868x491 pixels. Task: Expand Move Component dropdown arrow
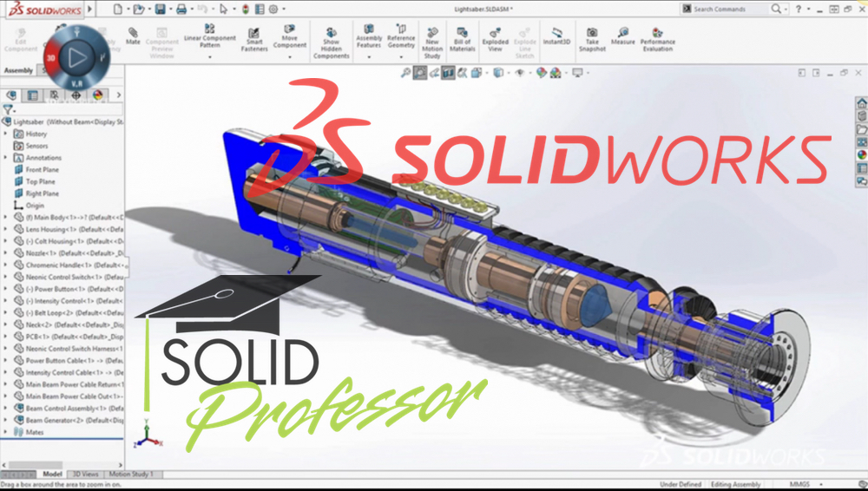point(290,56)
